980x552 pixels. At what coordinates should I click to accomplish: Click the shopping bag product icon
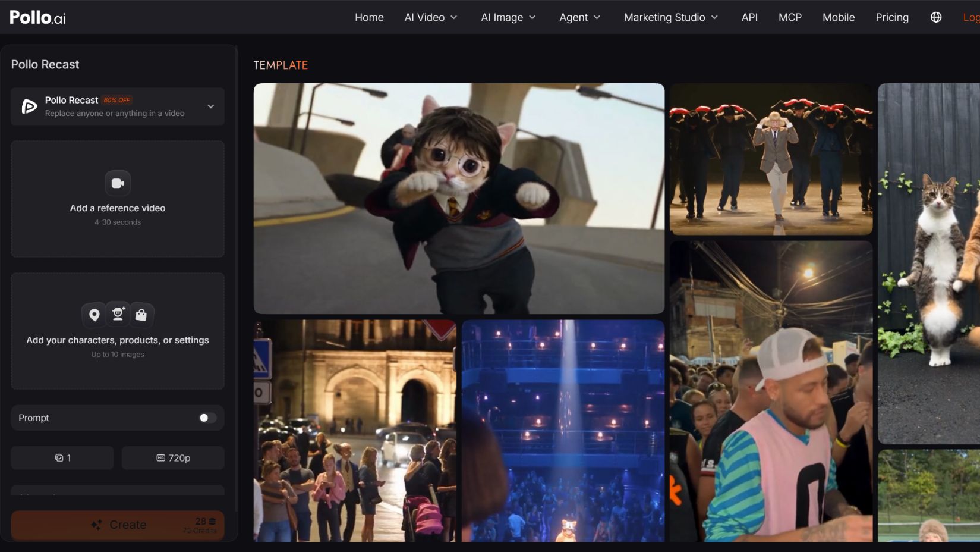point(141,315)
